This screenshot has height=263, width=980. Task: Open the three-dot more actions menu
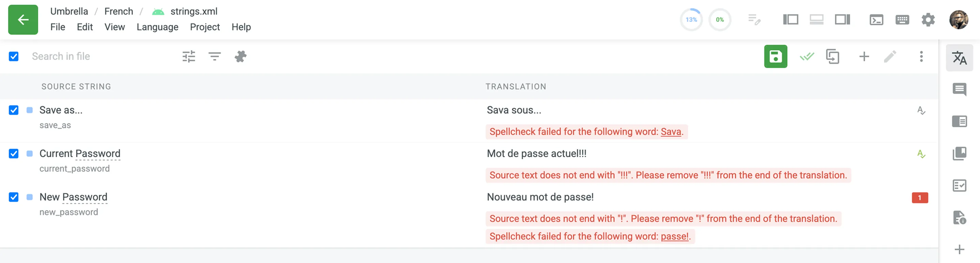(x=921, y=56)
